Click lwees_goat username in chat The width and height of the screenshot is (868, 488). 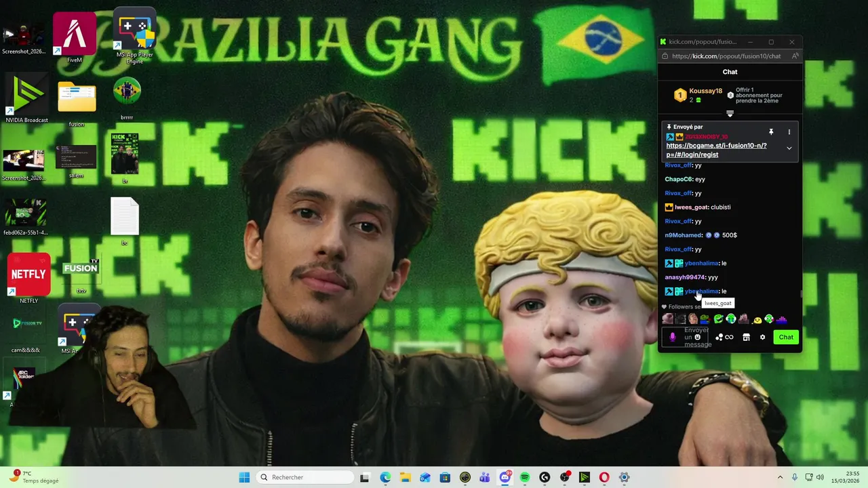691,207
